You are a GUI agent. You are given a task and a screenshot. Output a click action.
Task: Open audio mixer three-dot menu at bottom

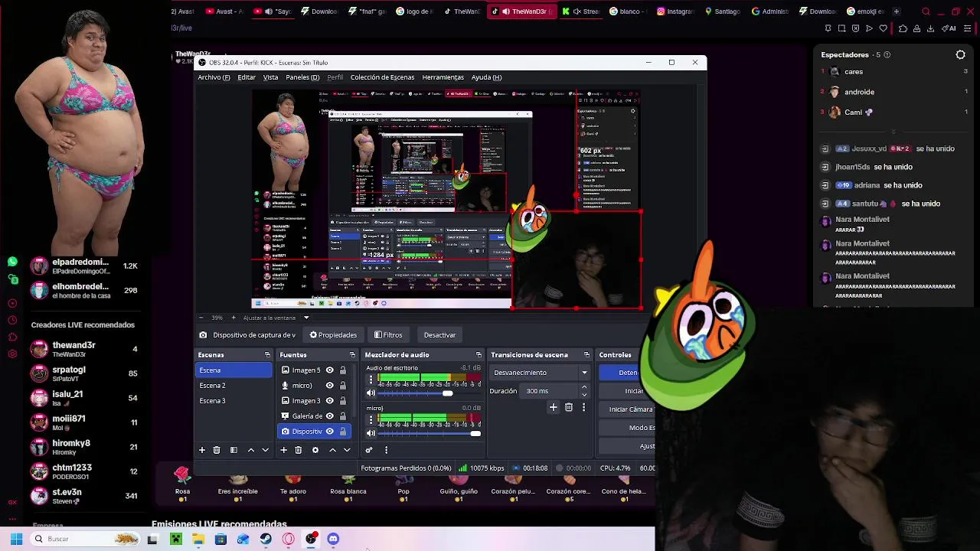tap(386, 450)
